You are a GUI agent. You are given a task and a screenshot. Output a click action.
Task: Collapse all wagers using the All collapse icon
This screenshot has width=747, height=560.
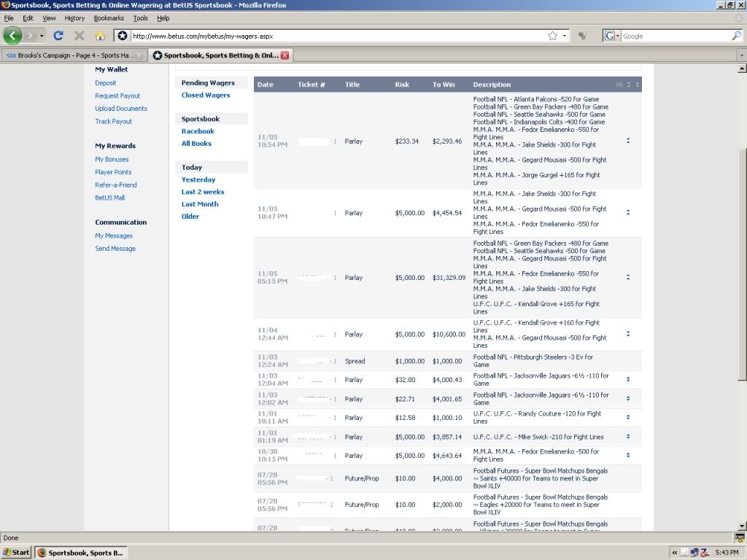point(629,85)
